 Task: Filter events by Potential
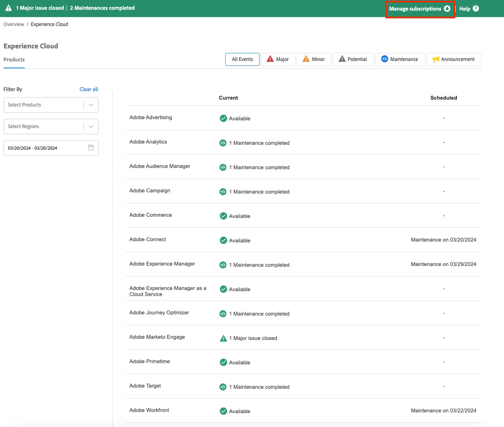click(353, 59)
